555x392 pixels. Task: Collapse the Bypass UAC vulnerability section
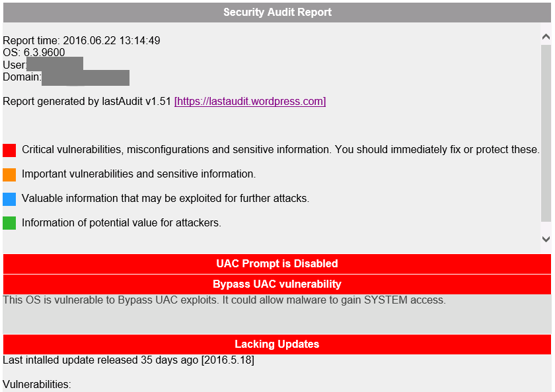pos(277,284)
